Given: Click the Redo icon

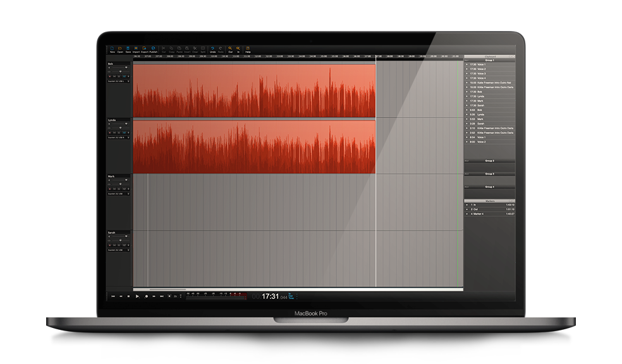Looking at the screenshot, I should click(221, 48).
